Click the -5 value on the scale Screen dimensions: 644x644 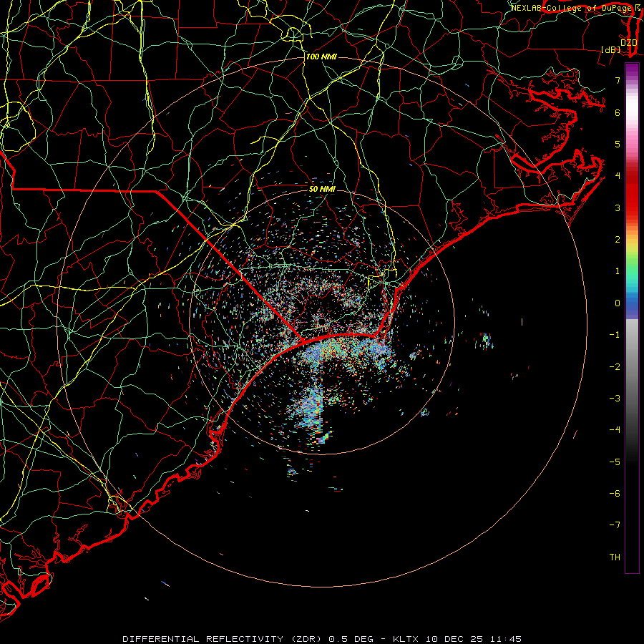point(615,462)
